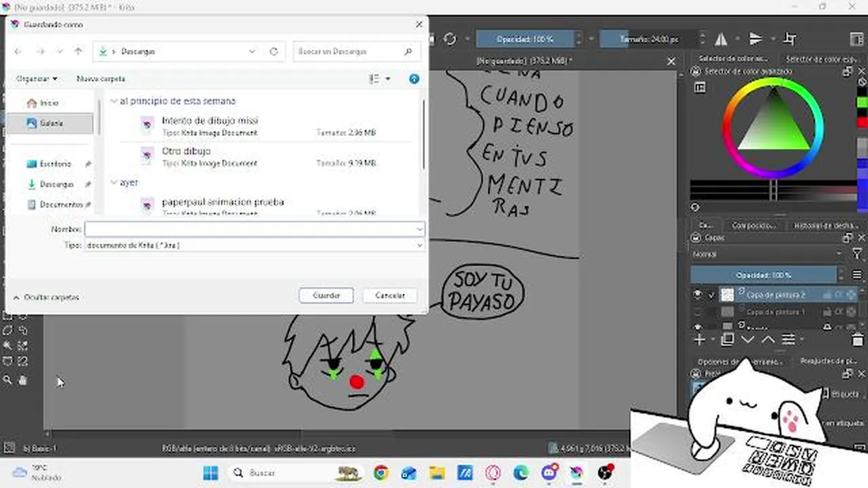Open the Capas panel options menu icon
The width and height of the screenshot is (868, 488).
click(857, 275)
